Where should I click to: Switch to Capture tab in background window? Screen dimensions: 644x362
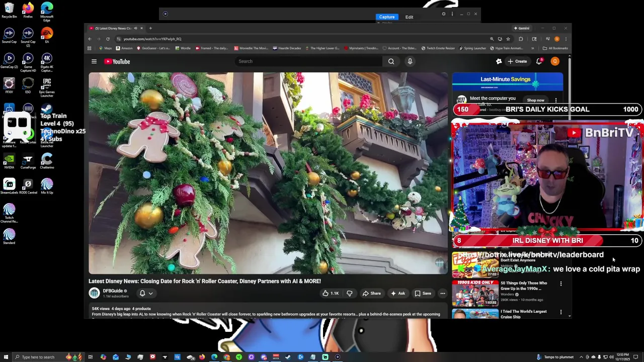pyautogui.click(x=387, y=17)
